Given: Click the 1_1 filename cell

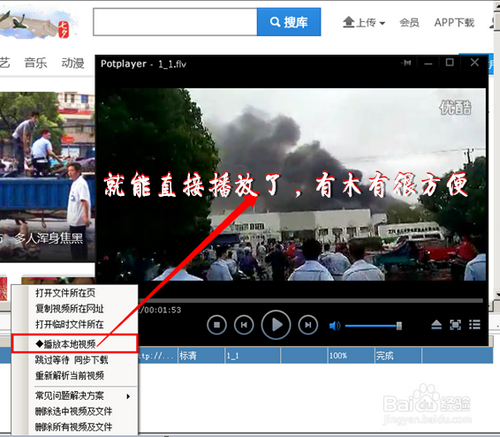Looking at the screenshot, I should tap(252, 356).
